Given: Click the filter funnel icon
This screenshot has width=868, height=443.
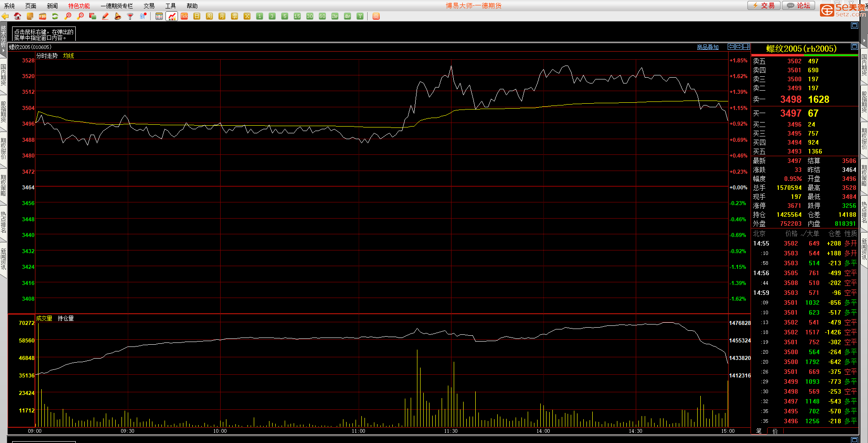Looking at the screenshot, I should point(130,16).
